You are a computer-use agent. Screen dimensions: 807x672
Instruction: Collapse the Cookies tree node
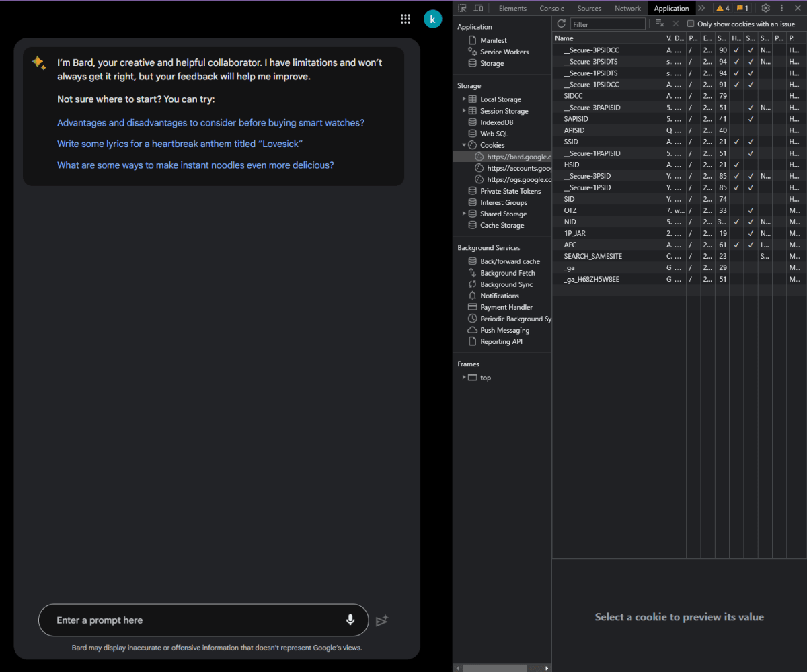point(464,145)
